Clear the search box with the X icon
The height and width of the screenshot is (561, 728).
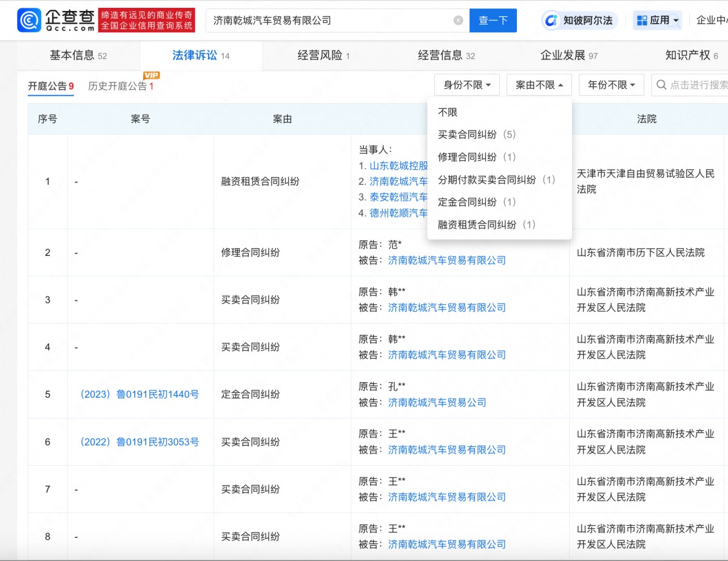tap(458, 21)
